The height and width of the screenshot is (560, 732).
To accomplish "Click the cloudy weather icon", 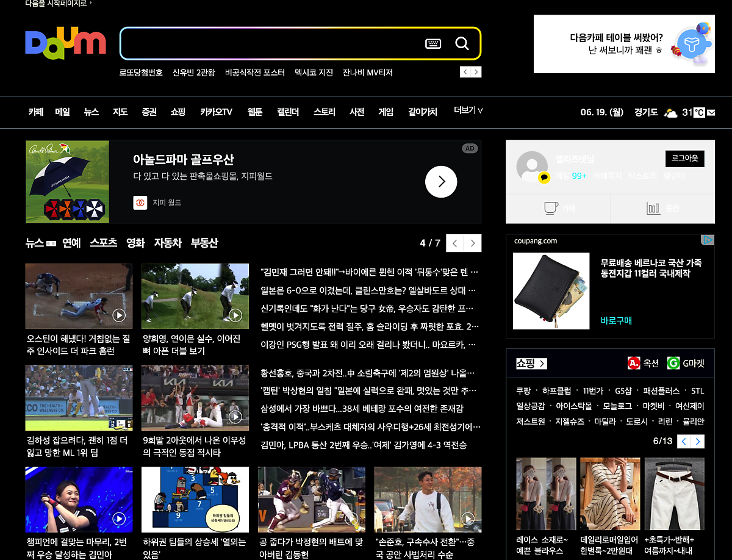I will 671,113.
